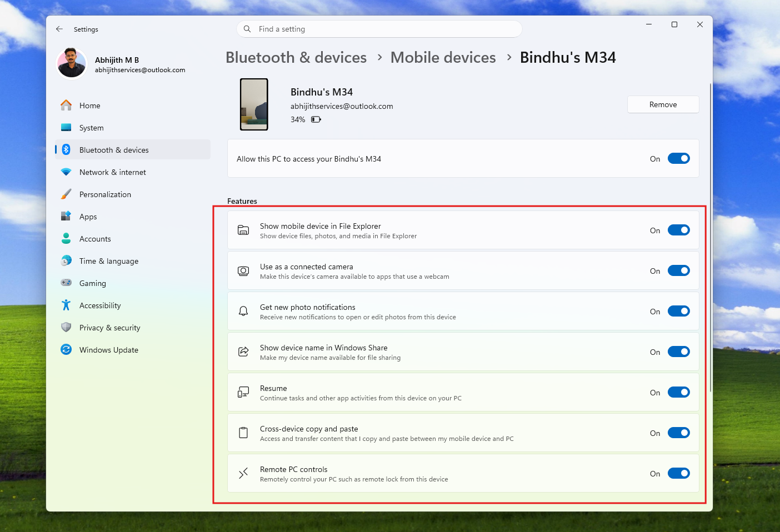The width and height of the screenshot is (780, 532).
Task: Open Personalization settings from sidebar
Action: [105, 194]
